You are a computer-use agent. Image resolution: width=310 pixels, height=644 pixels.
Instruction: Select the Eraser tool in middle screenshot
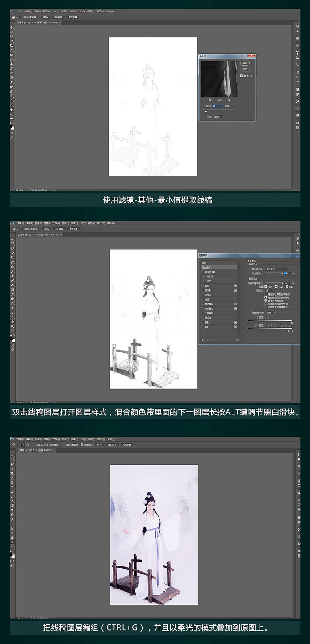pos(12,285)
